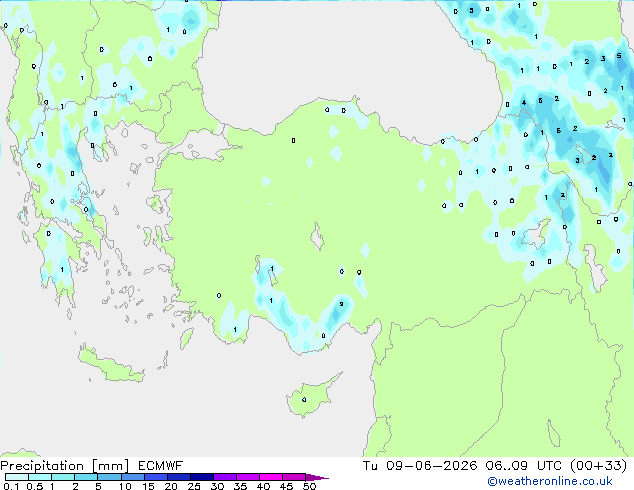
Task: Open the weatheronline.co.uk link
Action: tap(549, 481)
